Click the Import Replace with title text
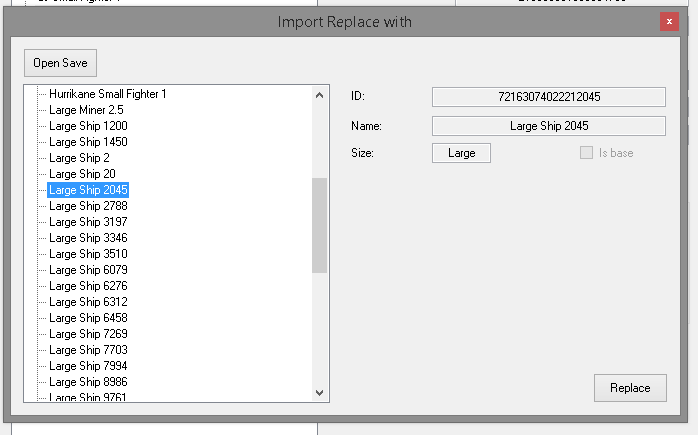This screenshot has height=435, width=698. tap(345, 22)
